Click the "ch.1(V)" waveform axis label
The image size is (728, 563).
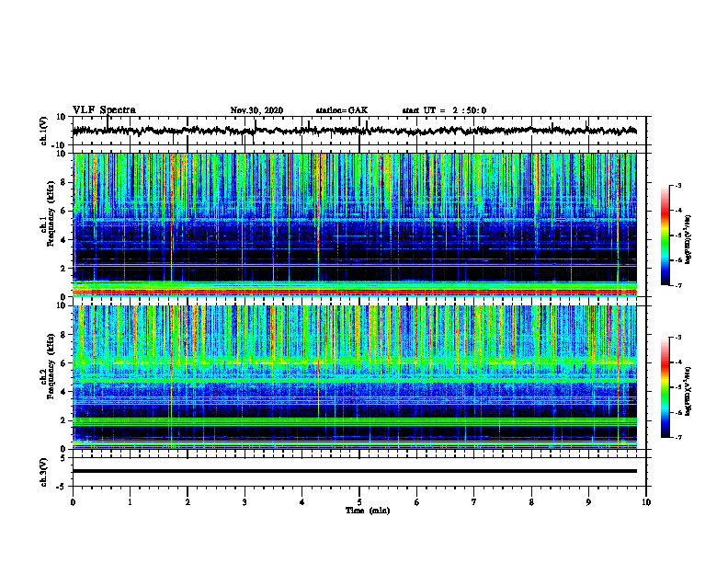tap(43, 131)
